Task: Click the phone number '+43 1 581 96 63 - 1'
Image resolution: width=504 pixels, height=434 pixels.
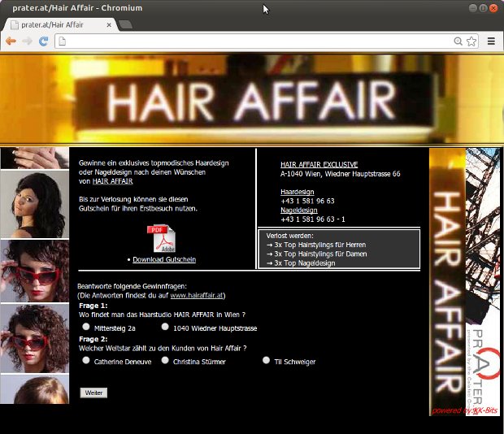Action: [x=313, y=219]
